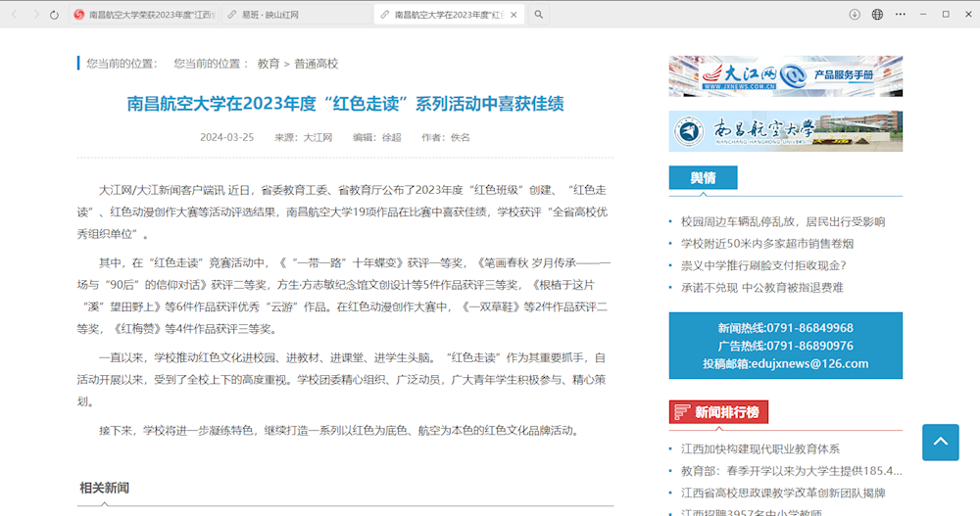Switch to the 南昌航空大学荣获2023年度 tab
Image resolution: width=980 pixels, height=516 pixels.
(145, 15)
